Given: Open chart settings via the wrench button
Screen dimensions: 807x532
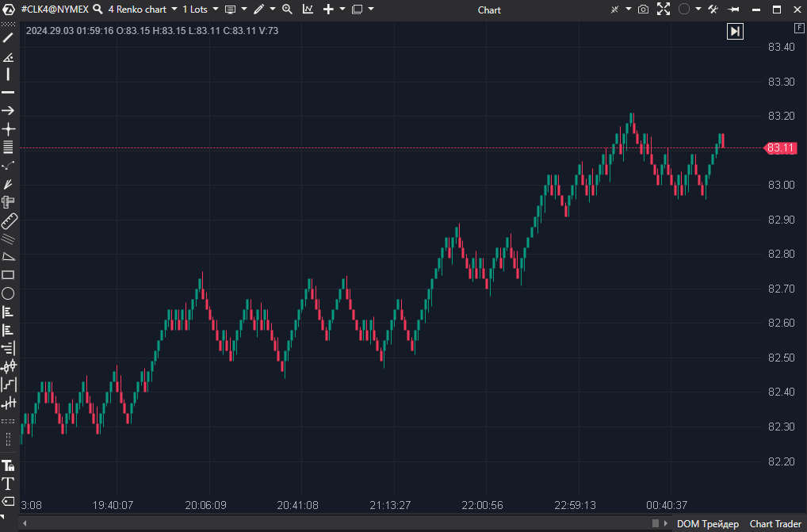Looking at the screenshot, I should pyautogui.click(x=712, y=10).
